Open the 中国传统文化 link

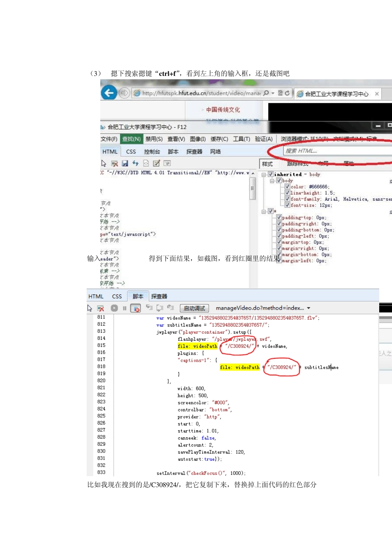(223, 109)
